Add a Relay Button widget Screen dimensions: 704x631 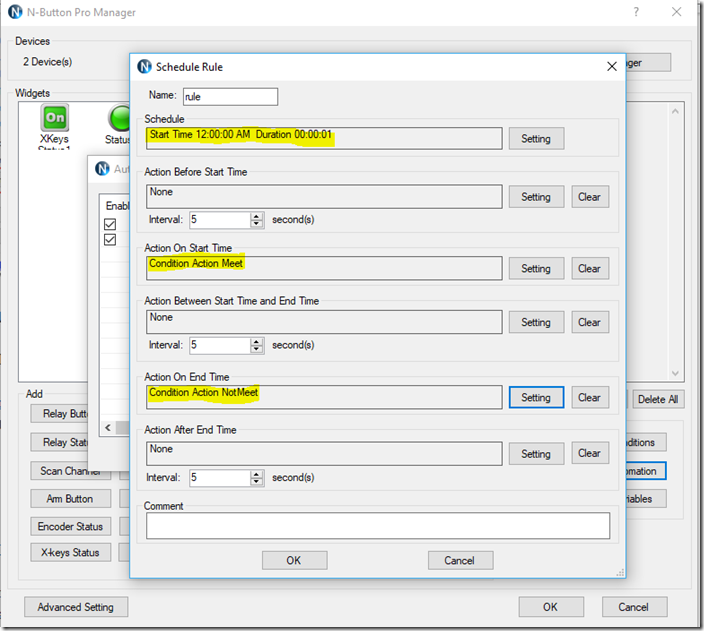click(x=60, y=414)
